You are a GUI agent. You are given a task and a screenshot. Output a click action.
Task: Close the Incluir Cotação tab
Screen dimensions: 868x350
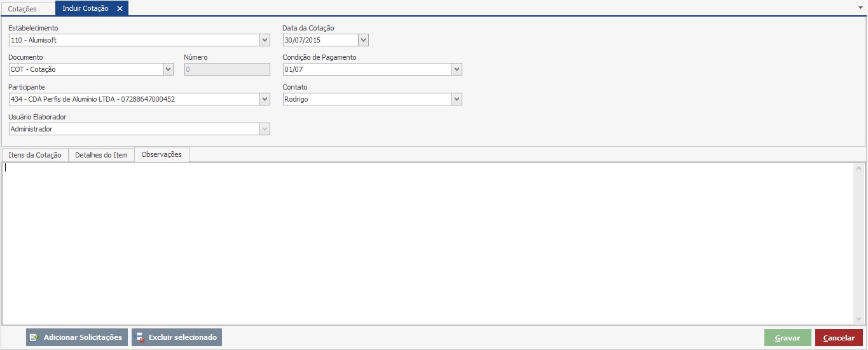[x=120, y=9]
